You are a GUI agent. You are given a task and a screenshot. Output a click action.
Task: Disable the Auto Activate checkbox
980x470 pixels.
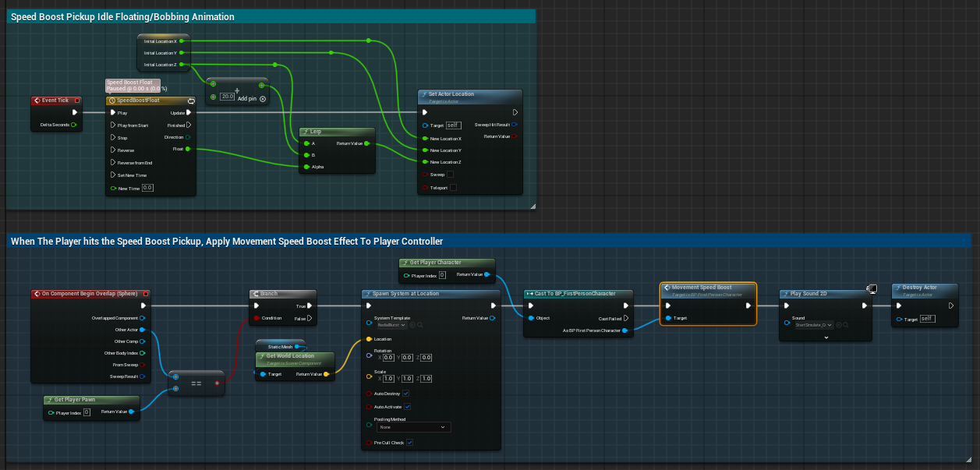pyautogui.click(x=407, y=406)
